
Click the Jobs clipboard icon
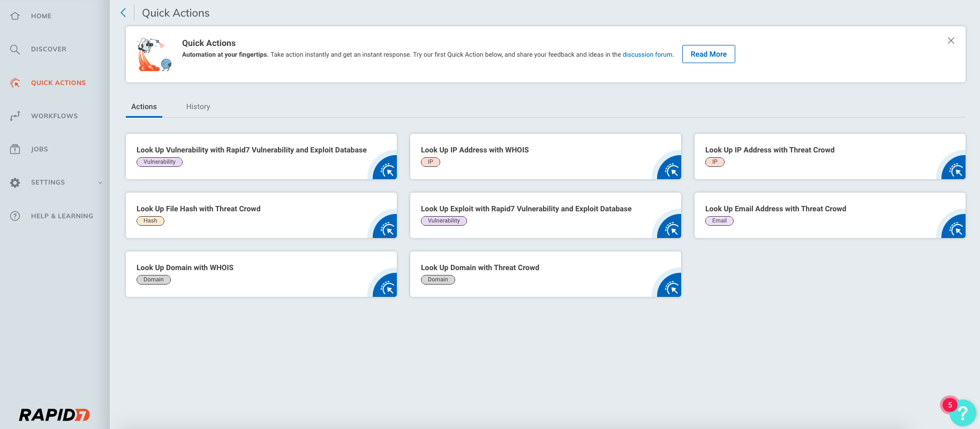(x=15, y=149)
